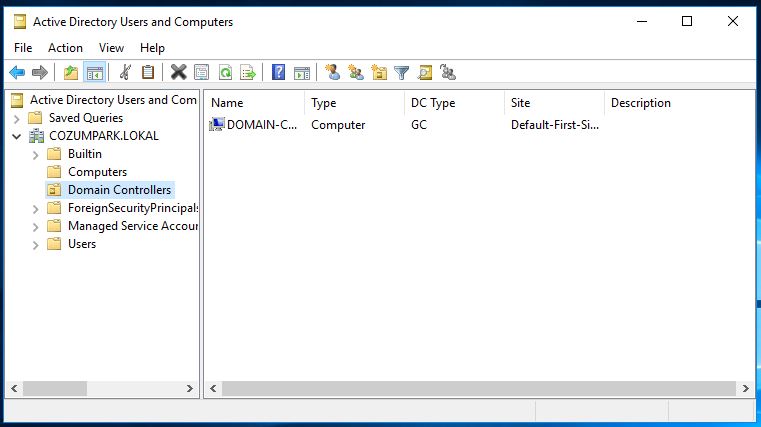
Task: Click the Up one level folder icon
Action: tap(70, 72)
